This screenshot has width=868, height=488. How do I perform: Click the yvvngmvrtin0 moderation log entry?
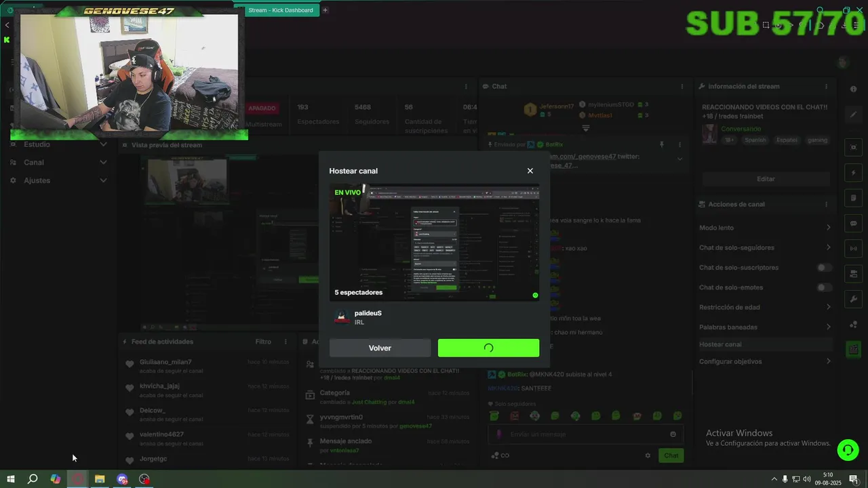coord(387,421)
